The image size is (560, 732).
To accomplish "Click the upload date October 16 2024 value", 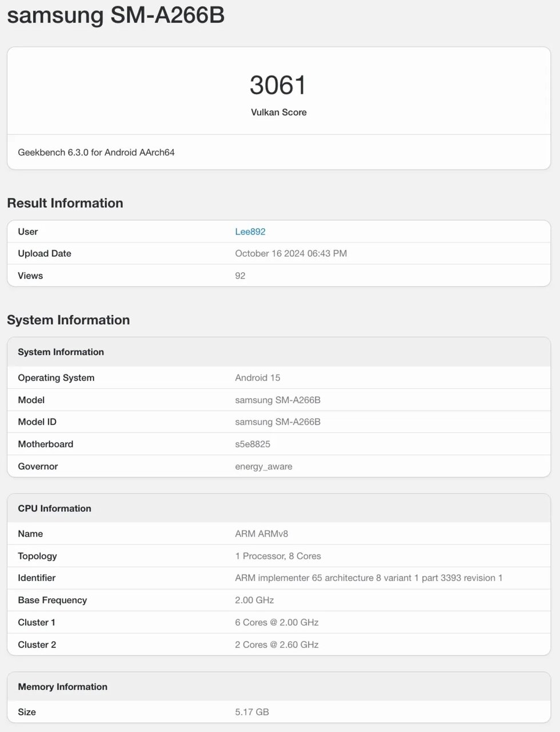I will point(290,253).
